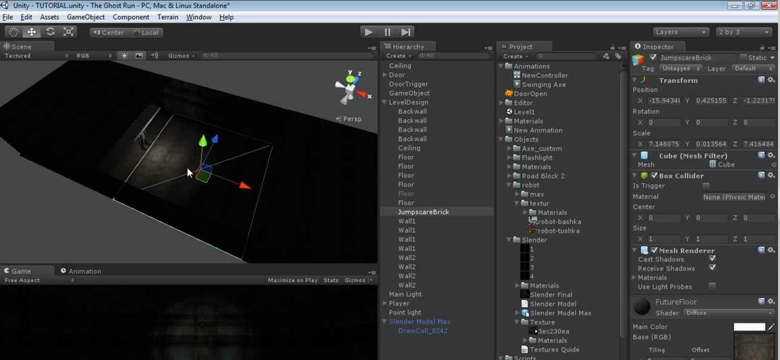Open the File menu
Viewport: 780px width, 360px height.
point(7,17)
